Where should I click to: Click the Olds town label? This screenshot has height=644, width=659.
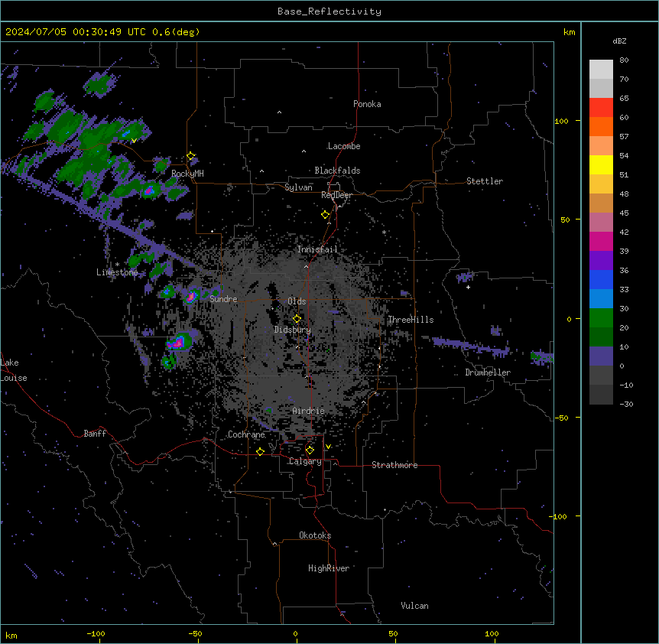(x=297, y=301)
